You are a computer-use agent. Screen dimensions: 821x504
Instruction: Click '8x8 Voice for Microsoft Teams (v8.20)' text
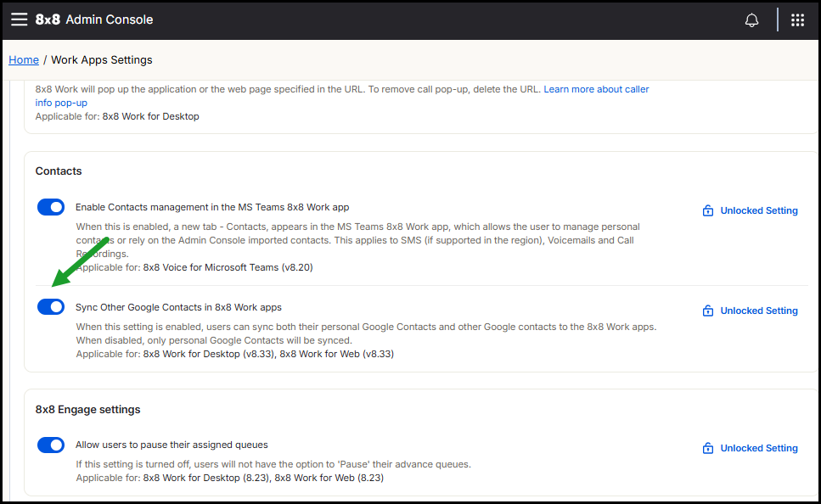228,267
